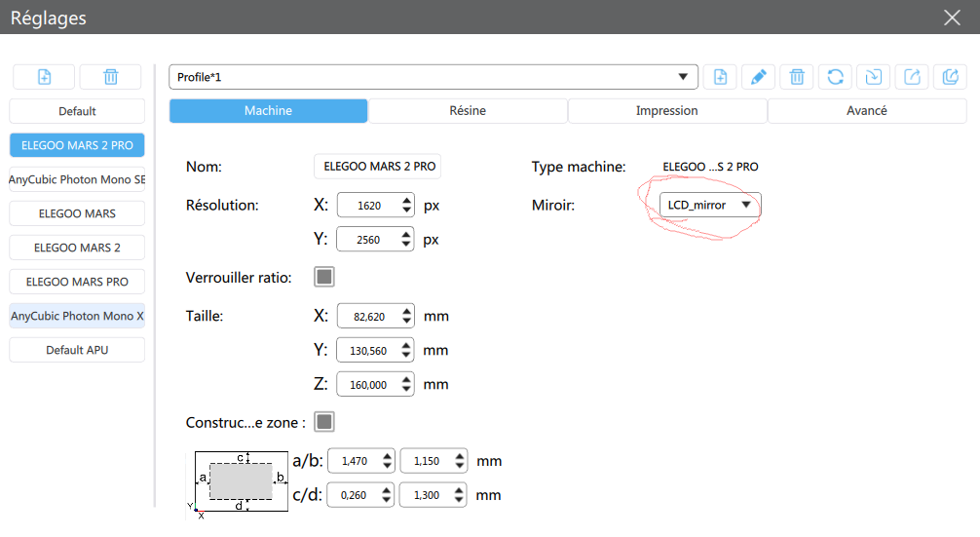The height and width of the screenshot is (537, 980).
Task: Export the profile with the export icon
Action: pos(912,77)
